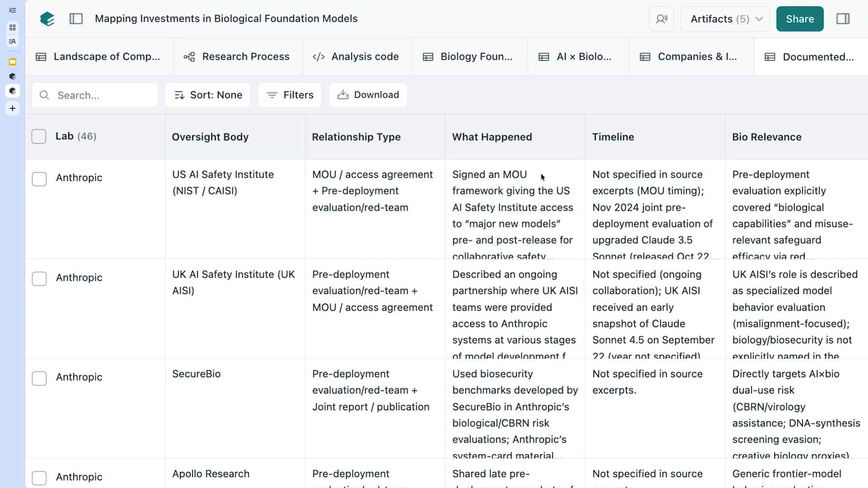The image size is (868, 488).
Task: Switch to Biology Foun... tab
Action: coord(470,57)
